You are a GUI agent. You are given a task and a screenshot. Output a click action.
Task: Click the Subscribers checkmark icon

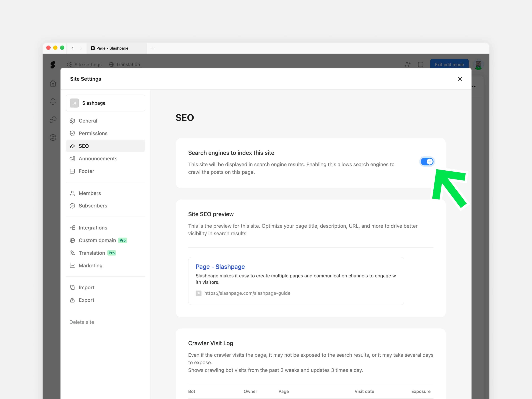72,206
